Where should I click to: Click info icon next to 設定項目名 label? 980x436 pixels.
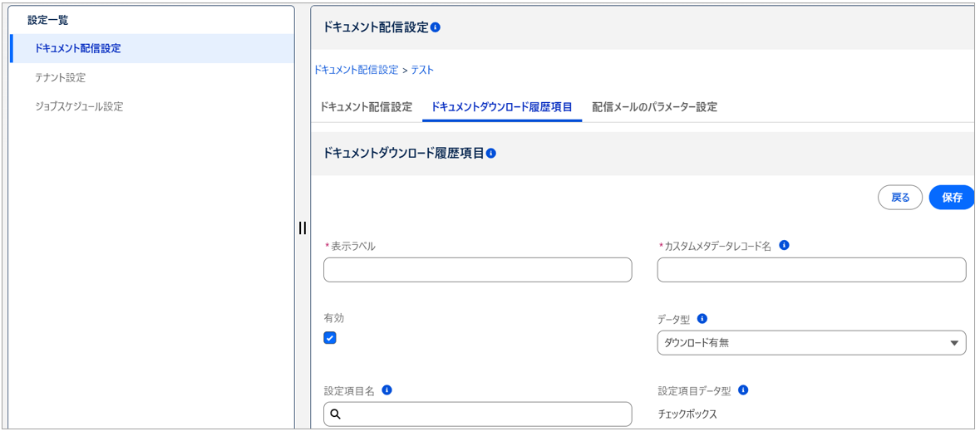pyautogui.click(x=387, y=390)
